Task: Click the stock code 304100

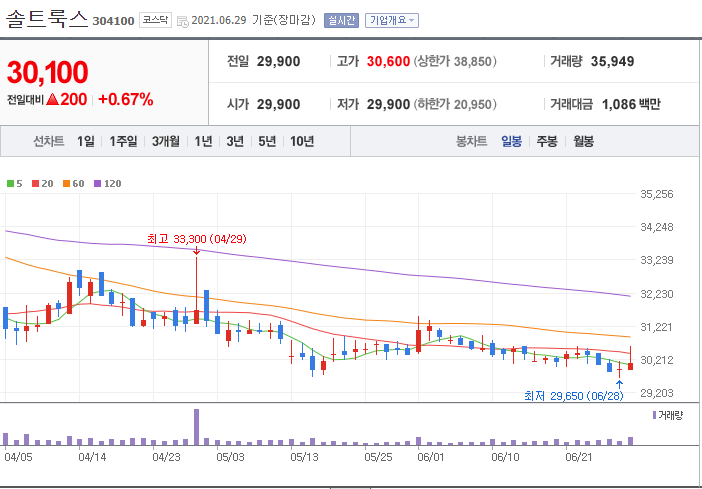Action: coord(113,21)
